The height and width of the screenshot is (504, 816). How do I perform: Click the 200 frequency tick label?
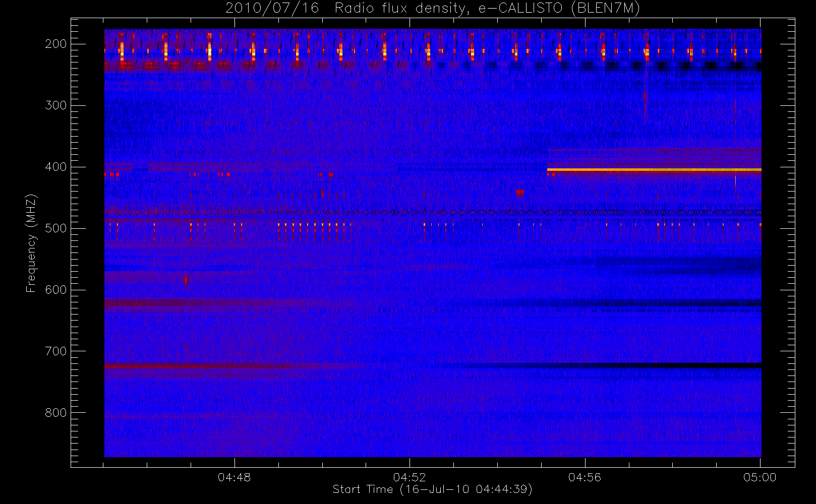click(x=56, y=44)
